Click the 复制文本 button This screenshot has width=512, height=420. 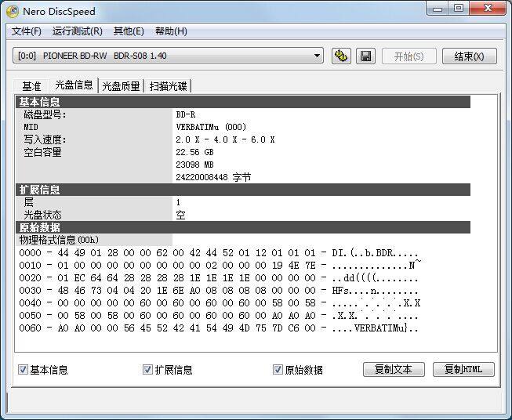coord(394,369)
